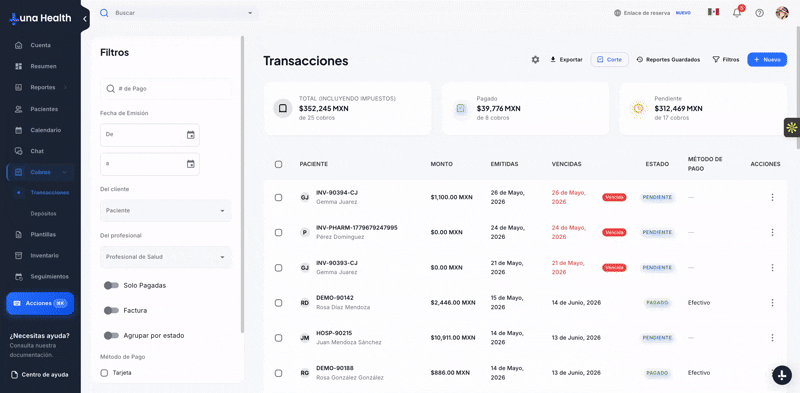Click the # de Pago search field

[x=166, y=88]
